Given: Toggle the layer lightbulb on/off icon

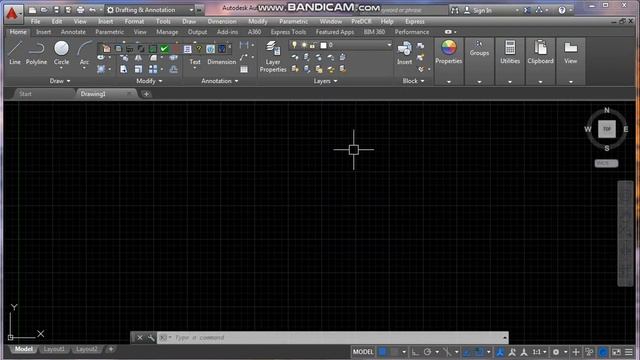Looking at the screenshot, I should click(x=294, y=45).
